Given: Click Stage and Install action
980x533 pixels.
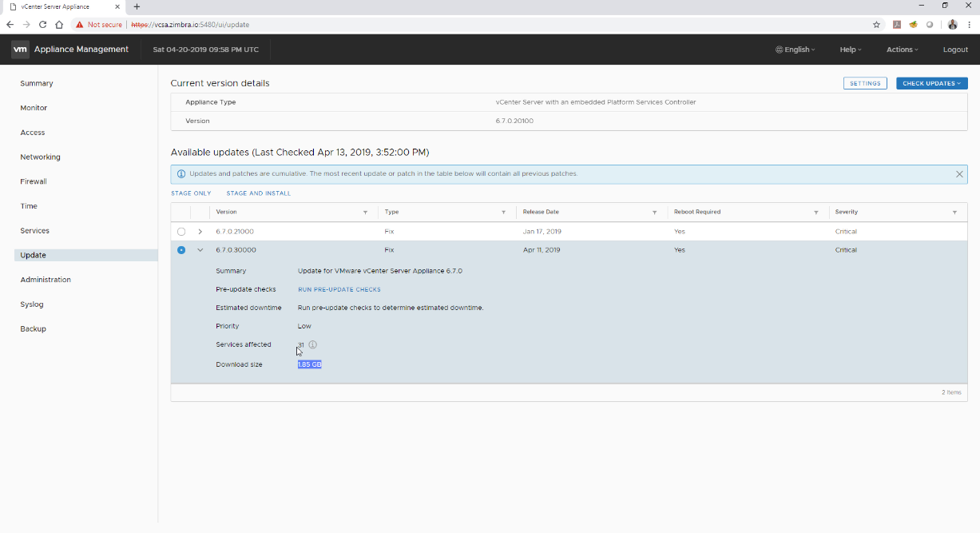Looking at the screenshot, I should tap(259, 193).
